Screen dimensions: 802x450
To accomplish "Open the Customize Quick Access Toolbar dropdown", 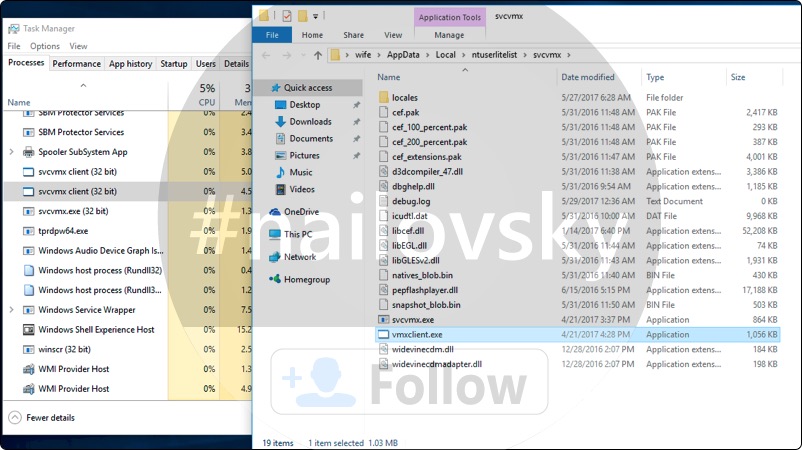I will (316, 16).
